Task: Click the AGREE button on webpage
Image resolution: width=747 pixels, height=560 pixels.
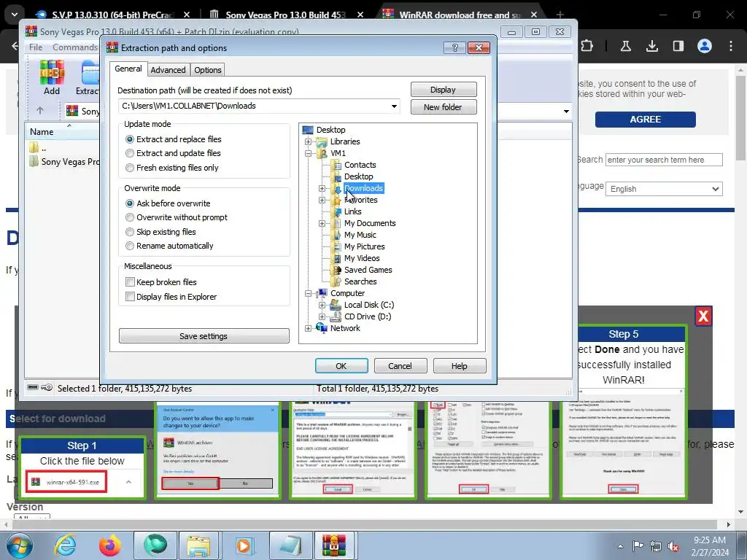Action: 645,120
